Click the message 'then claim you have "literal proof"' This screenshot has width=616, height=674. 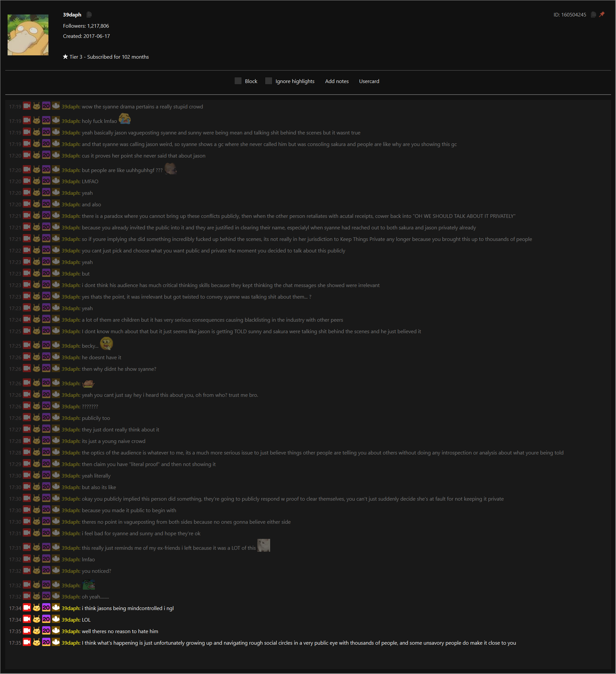149,464
